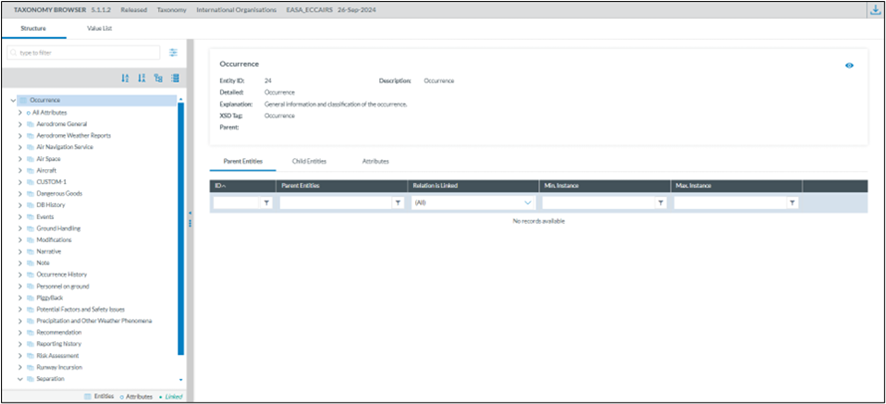The image size is (886, 404).
Task: Switch to flat list view icon
Action: (174, 78)
